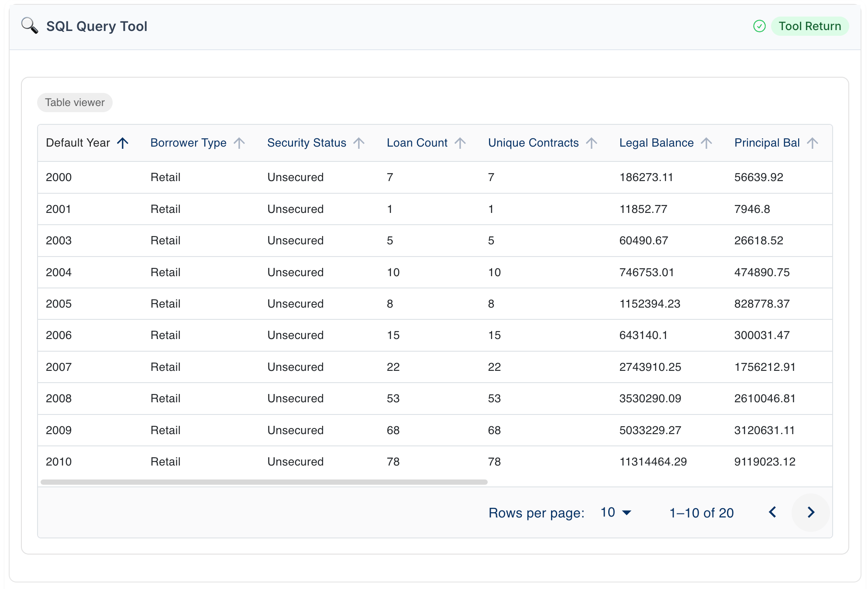The height and width of the screenshot is (589, 868).
Task: Click the Default Year column header
Action: 78,143
